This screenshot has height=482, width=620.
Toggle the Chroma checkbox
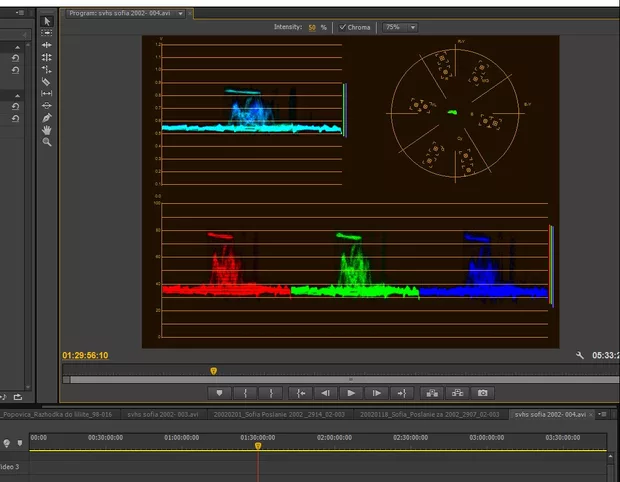343,27
